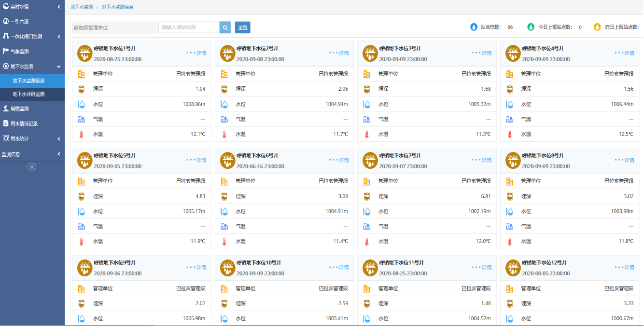644x326 pixels.
Task: Click the well icon of 呼镇地下水位8号井
Action: point(513,160)
